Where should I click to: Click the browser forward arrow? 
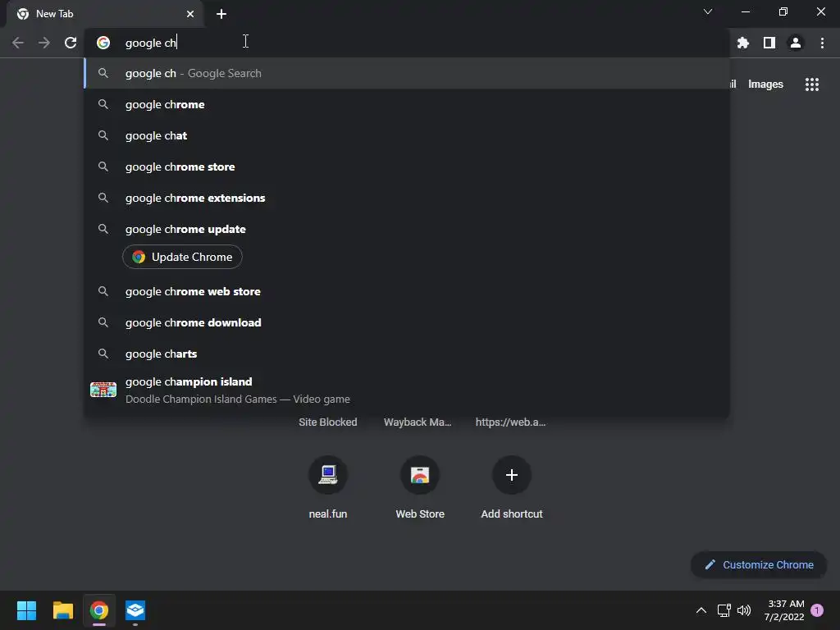44,43
